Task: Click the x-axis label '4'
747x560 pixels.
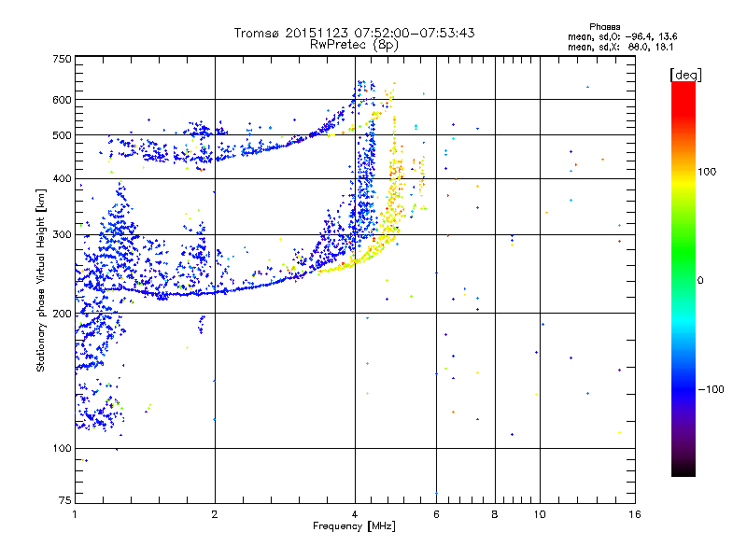Action: pos(355,514)
